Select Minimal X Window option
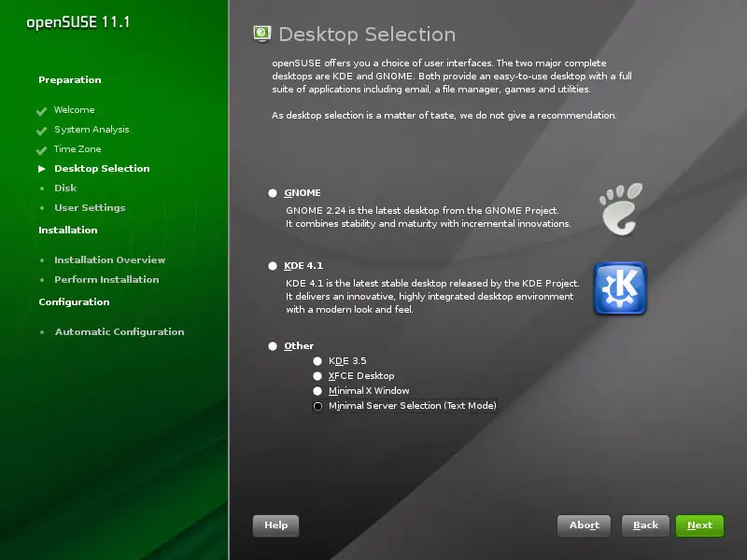Viewport: 747px width, 560px height. 317,391
